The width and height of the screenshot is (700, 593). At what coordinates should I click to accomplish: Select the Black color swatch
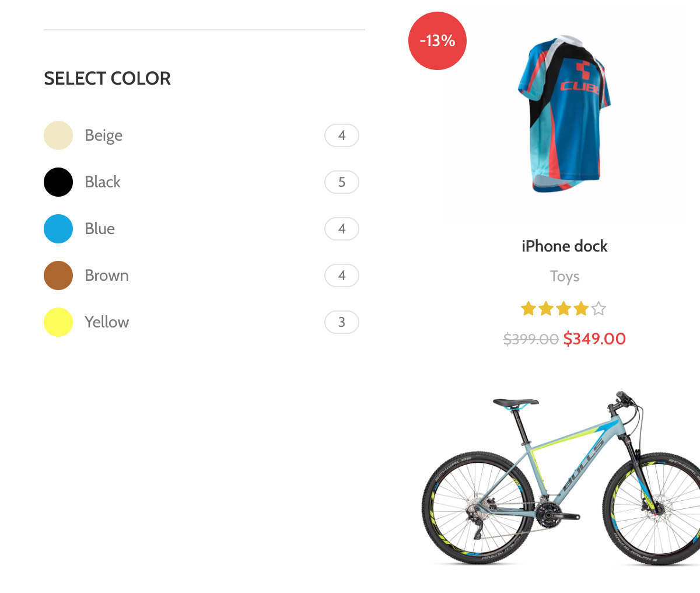click(58, 182)
